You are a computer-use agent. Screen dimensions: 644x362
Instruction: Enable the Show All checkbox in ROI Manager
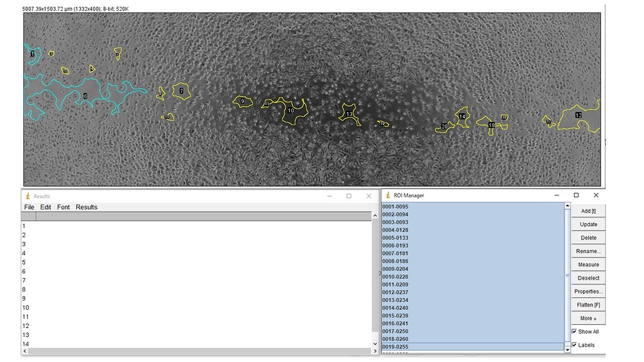pos(574,331)
